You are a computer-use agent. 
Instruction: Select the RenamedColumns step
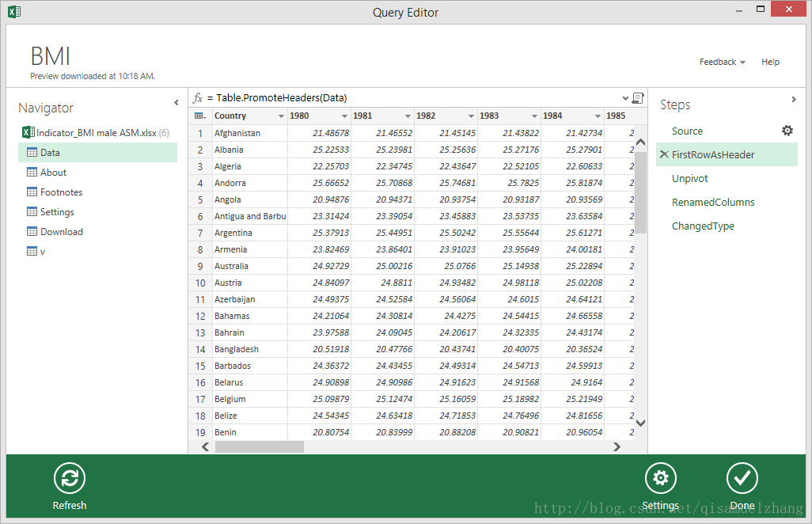click(x=712, y=202)
